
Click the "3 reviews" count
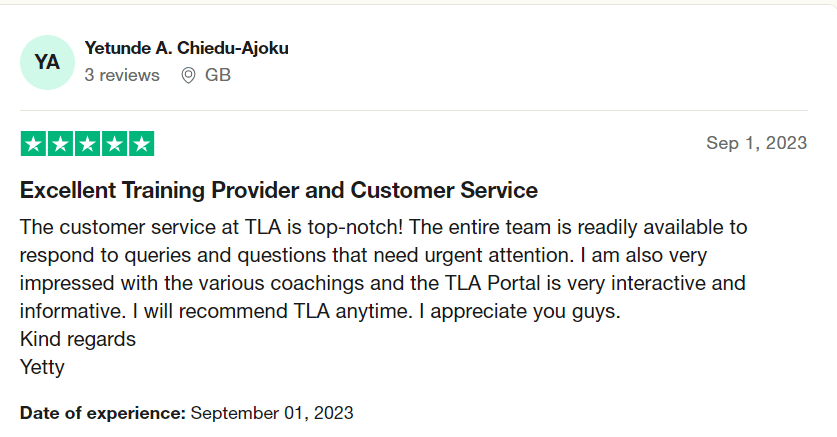click(x=122, y=75)
